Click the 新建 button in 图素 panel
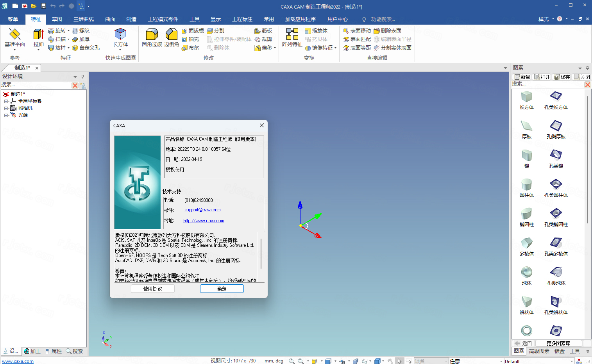This screenshot has height=364, width=592. pos(522,77)
